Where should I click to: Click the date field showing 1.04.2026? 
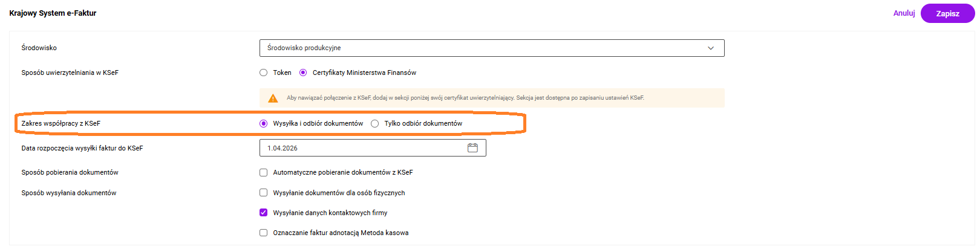(363, 148)
